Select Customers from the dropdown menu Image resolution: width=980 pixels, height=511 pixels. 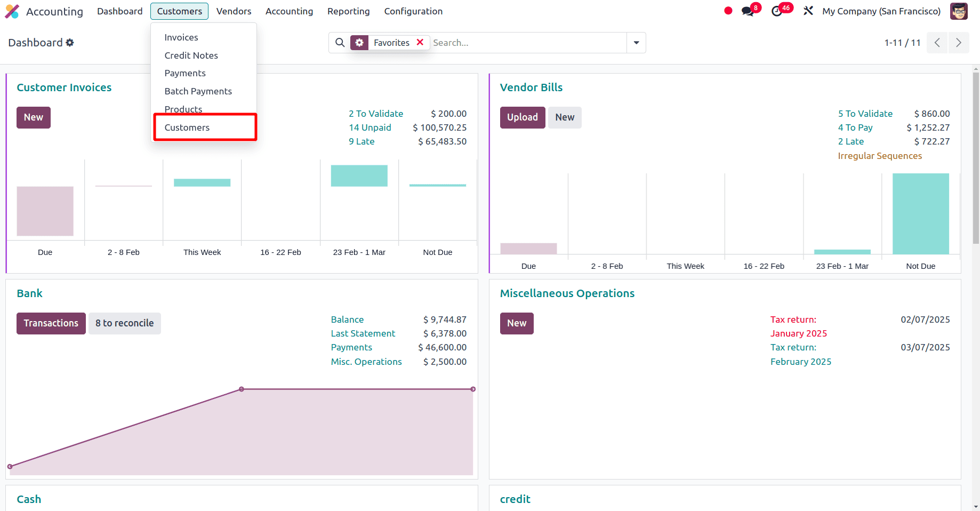pyautogui.click(x=187, y=127)
